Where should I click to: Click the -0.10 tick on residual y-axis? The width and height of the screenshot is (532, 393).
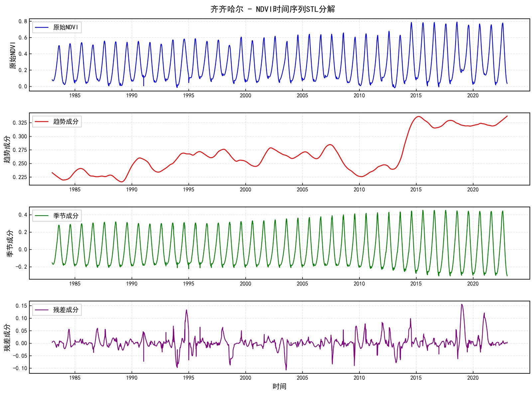(x=20, y=368)
